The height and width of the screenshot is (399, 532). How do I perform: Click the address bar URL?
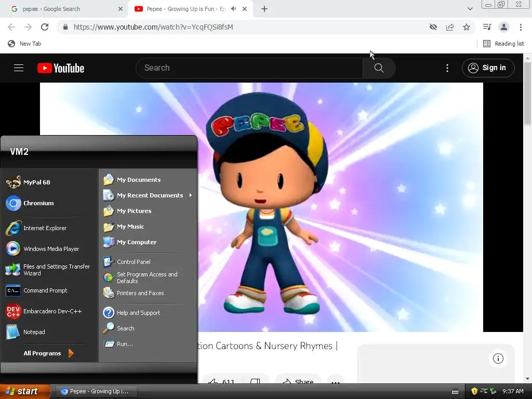(x=153, y=27)
